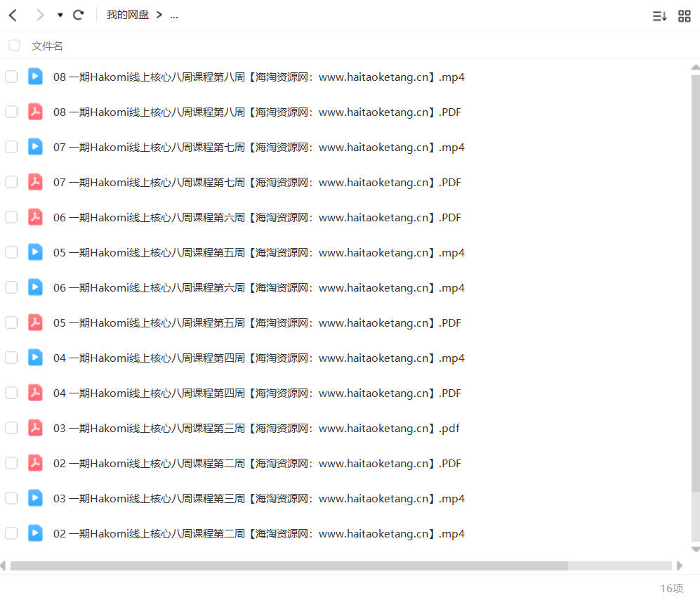700x600 pixels.
Task: Switch to grid view icon
Action: pos(684,16)
